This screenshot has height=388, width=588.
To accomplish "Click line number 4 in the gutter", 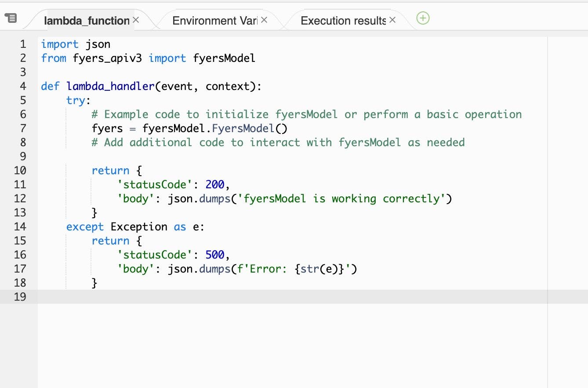I will click(23, 86).
